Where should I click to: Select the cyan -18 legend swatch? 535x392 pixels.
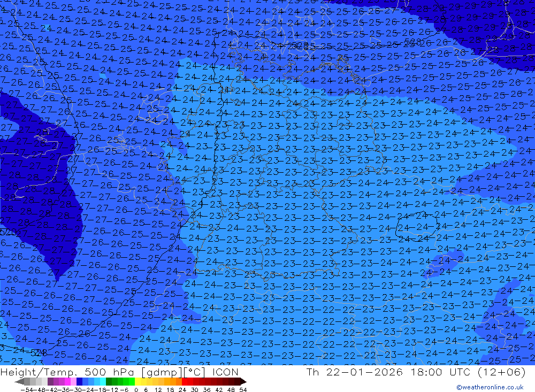pos(103,382)
